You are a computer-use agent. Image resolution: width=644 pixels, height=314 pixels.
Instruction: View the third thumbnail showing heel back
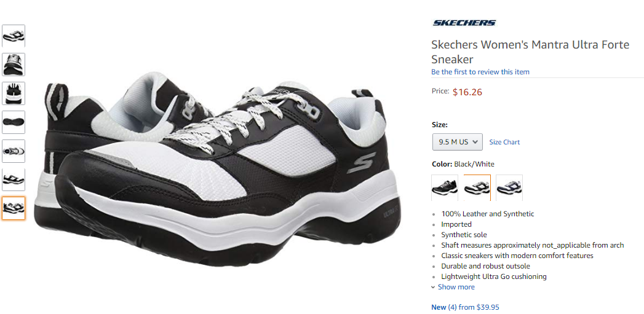(14, 93)
